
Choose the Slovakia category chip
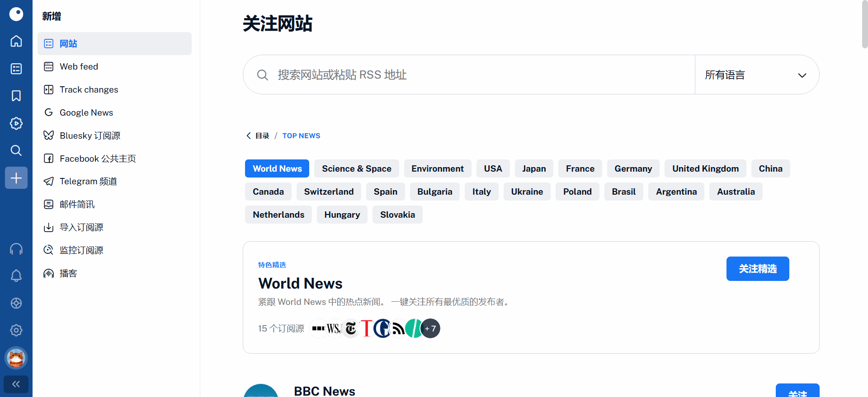[397, 215]
